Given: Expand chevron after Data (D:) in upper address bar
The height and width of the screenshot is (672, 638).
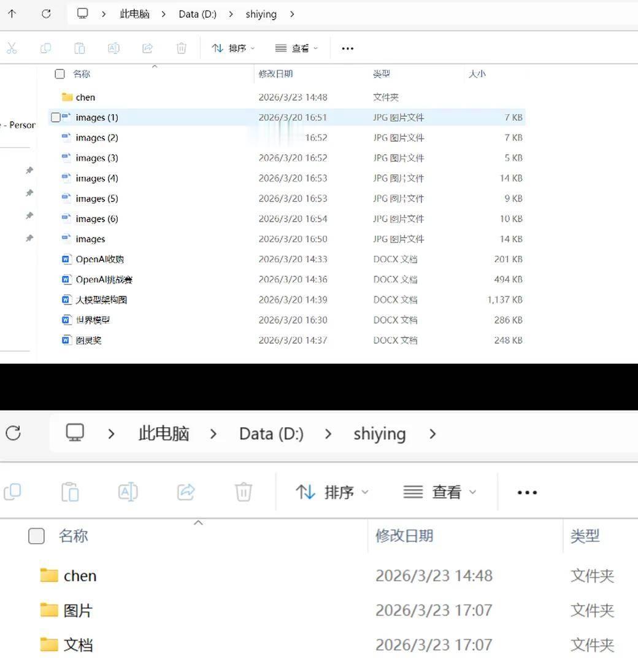Looking at the screenshot, I should pos(231,14).
